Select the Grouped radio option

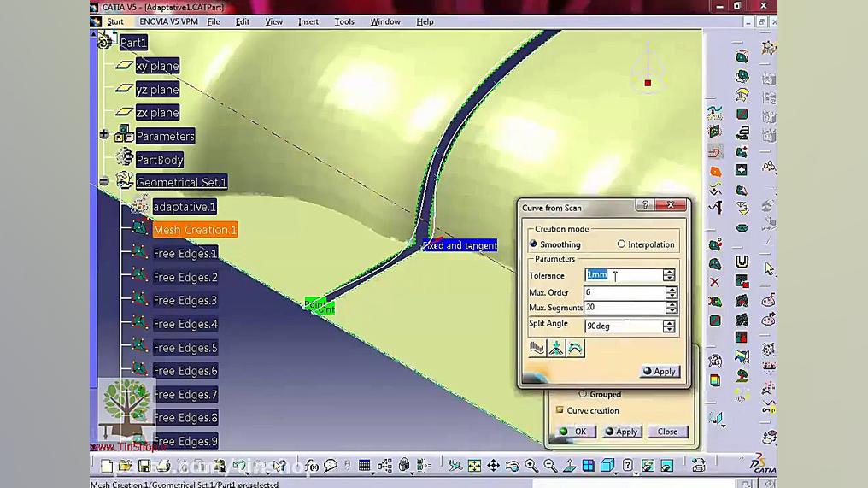pos(600,394)
